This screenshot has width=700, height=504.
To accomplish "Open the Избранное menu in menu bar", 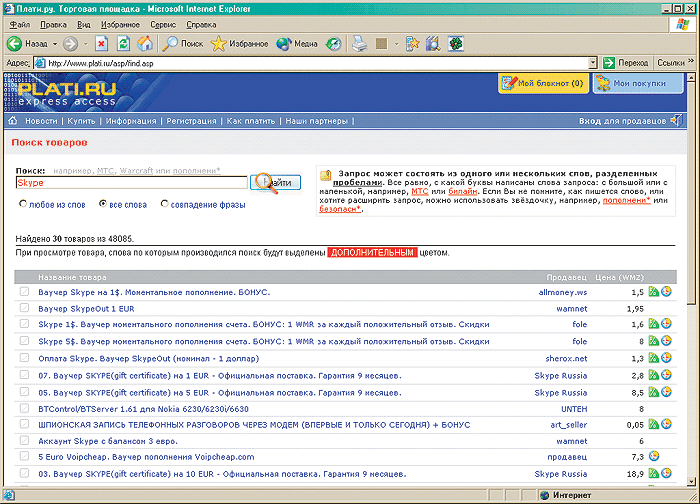I will point(120,25).
